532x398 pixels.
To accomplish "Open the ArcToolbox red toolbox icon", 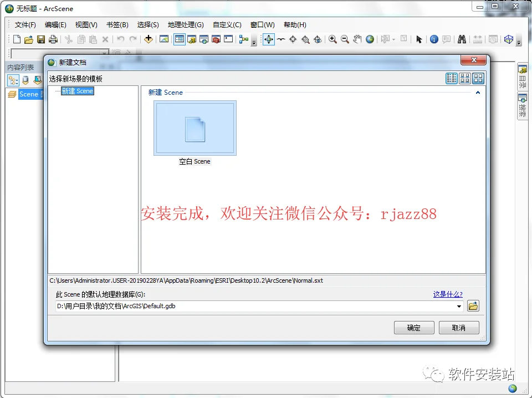I will [216, 39].
